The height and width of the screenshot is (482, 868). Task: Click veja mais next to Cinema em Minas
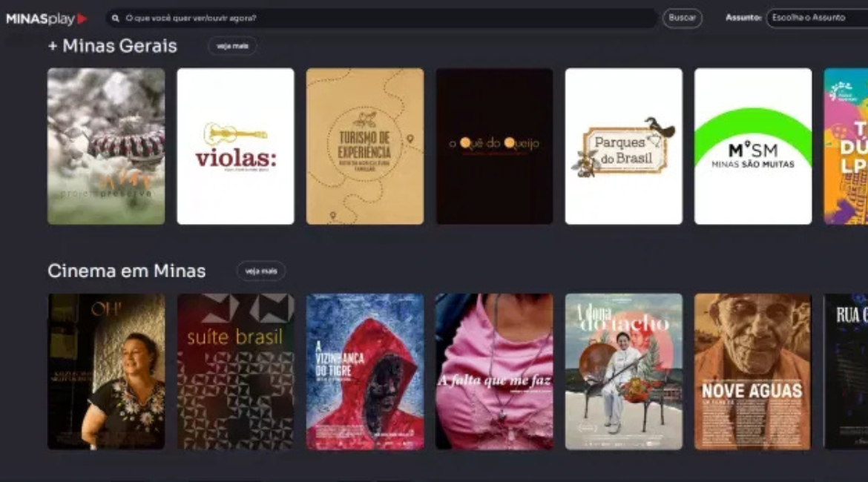click(x=260, y=271)
